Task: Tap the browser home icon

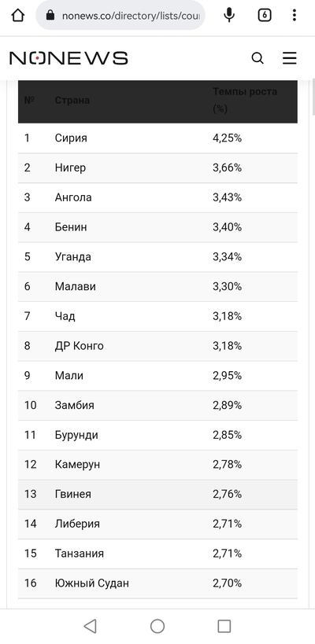Action: [x=17, y=16]
